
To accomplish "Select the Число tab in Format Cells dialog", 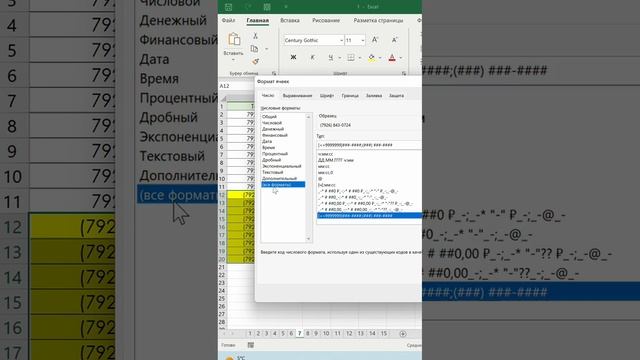I will pos(268,96).
